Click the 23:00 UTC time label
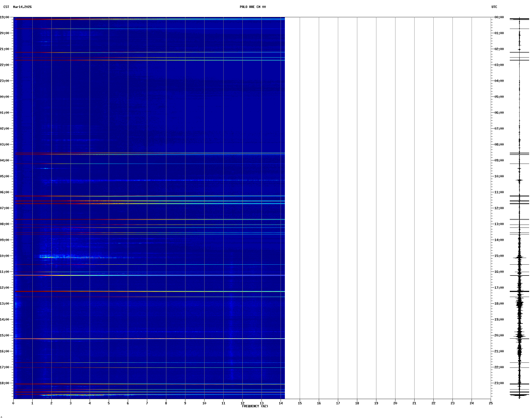This screenshot has height=420, width=531. 499,383
